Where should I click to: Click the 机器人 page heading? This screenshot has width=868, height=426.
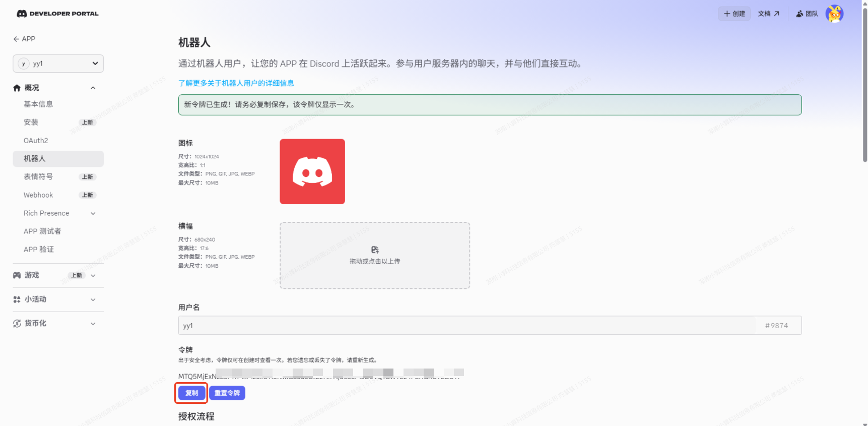pyautogui.click(x=194, y=43)
